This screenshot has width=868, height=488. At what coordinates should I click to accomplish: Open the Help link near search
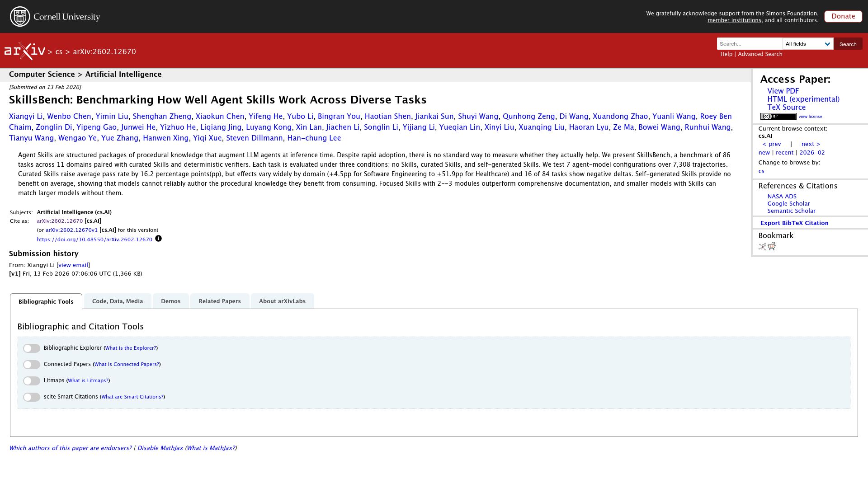(726, 54)
